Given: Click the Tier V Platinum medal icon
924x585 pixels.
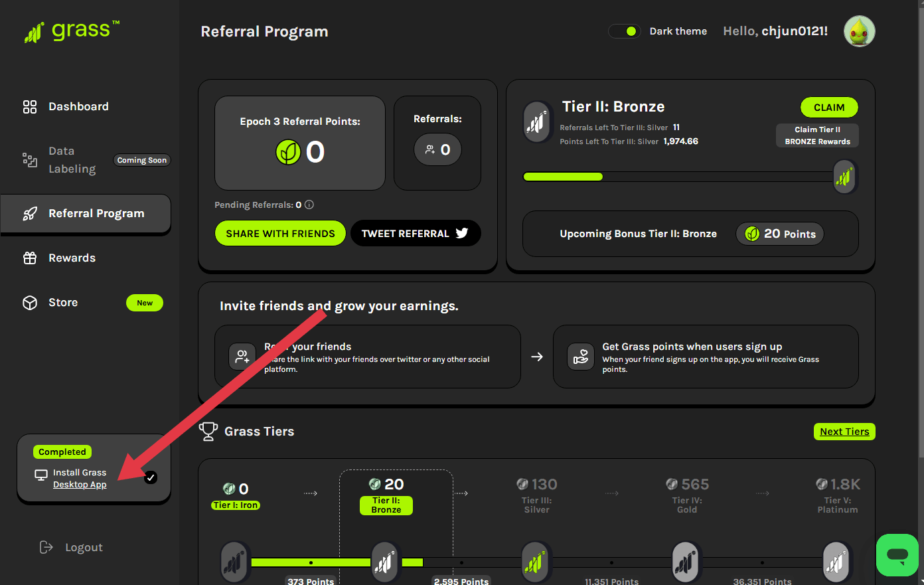Looking at the screenshot, I should point(836,562).
